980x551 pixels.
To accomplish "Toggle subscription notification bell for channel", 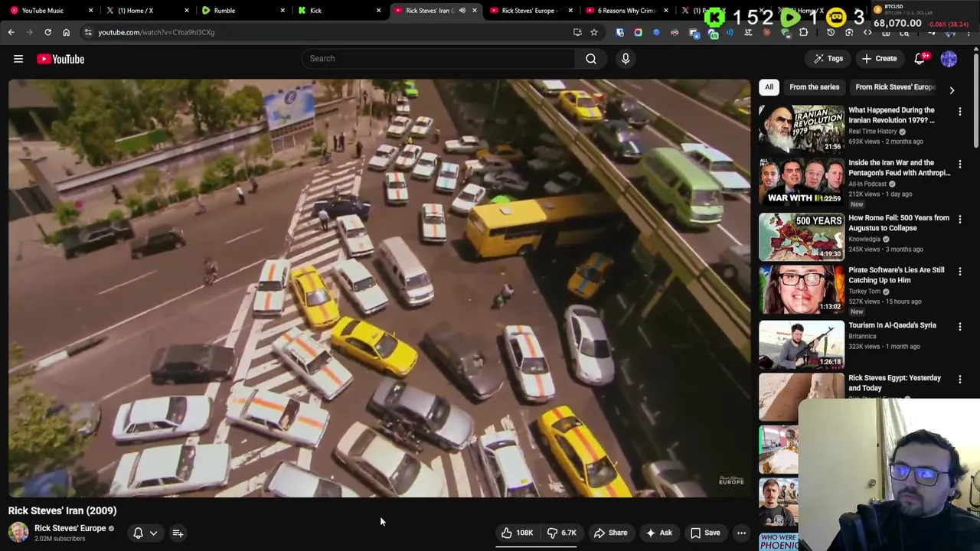I will coord(138,533).
